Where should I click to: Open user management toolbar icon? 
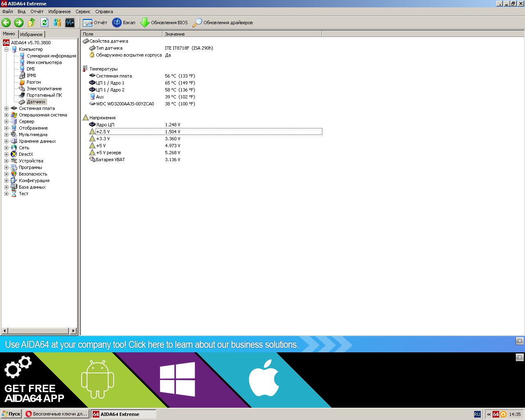[x=57, y=23]
